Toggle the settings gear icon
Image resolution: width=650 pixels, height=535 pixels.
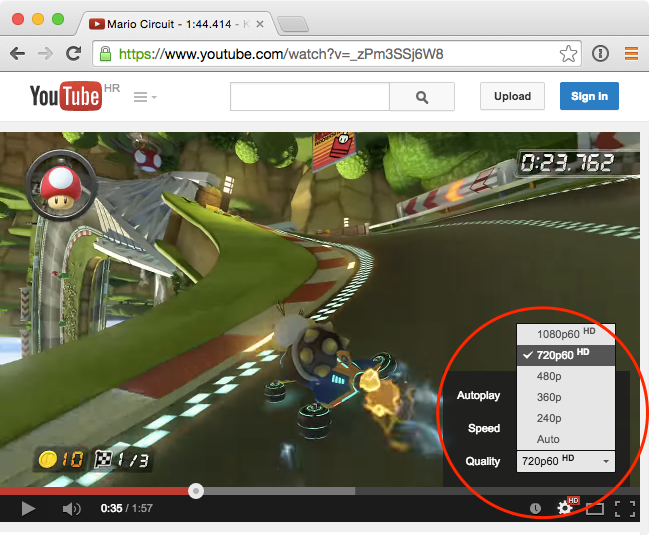[565, 508]
